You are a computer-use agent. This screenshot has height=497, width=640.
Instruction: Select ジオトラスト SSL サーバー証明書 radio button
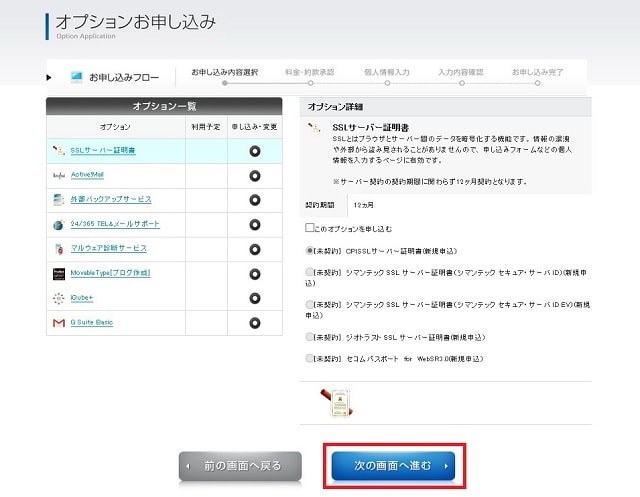(x=310, y=337)
